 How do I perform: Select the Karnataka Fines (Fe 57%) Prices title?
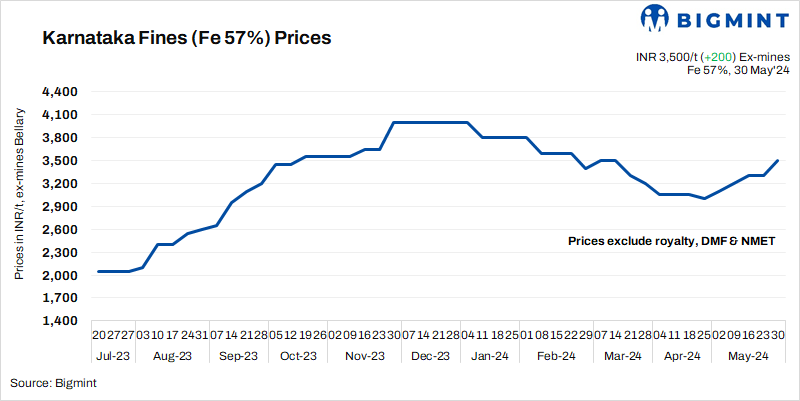(186, 38)
